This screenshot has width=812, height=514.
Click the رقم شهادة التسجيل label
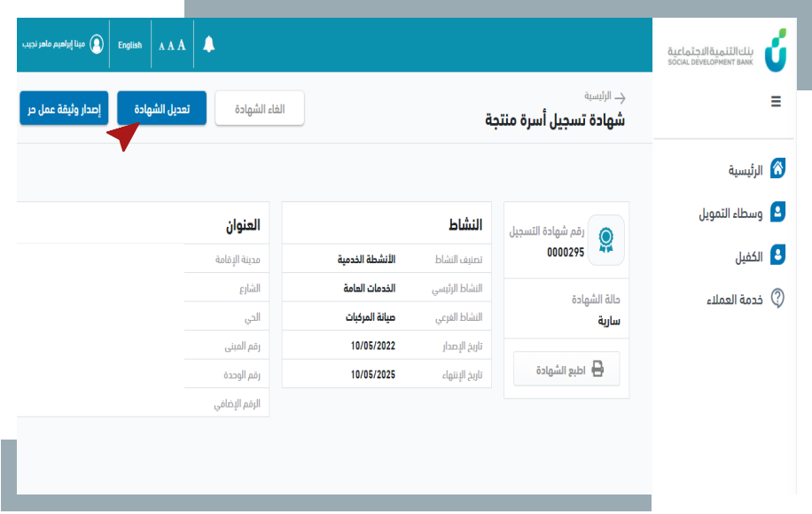547,231
